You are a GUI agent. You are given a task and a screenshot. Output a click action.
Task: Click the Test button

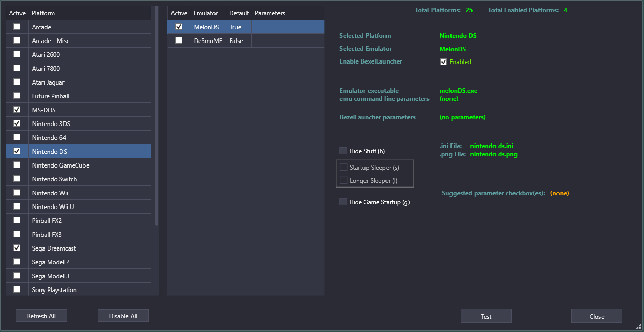[486, 316]
